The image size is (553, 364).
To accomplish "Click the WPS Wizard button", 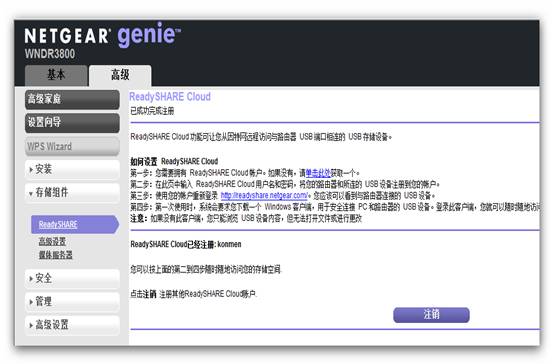I will pyautogui.click(x=72, y=146).
